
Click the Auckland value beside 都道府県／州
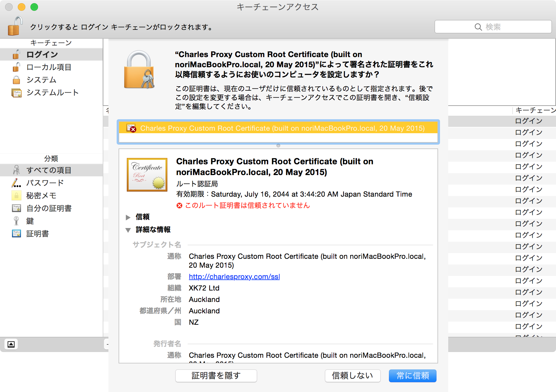[204, 311]
